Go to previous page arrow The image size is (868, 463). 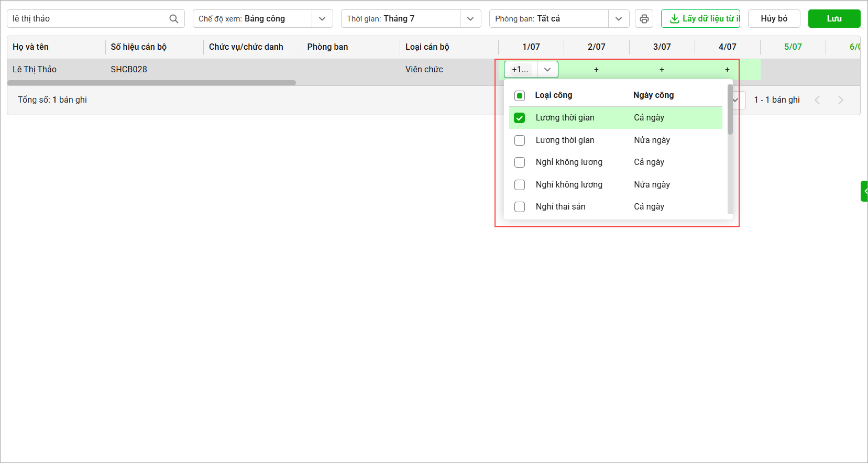point(817,100)
